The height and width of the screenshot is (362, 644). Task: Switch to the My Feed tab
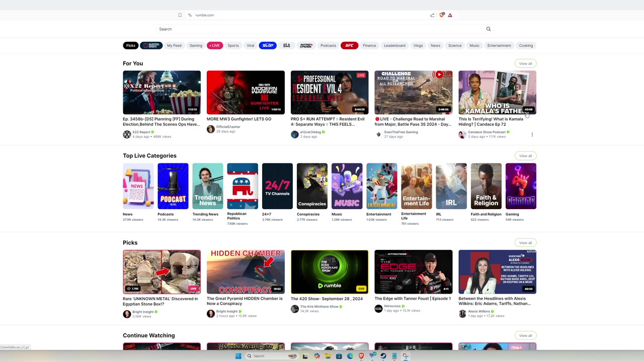pyautogui.click(x=174, y=45)
